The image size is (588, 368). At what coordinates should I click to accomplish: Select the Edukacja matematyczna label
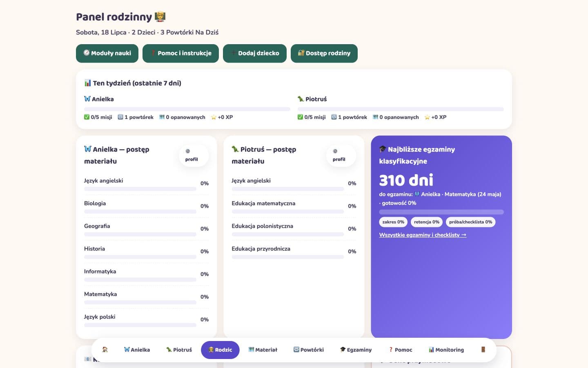tap(263, 203)
